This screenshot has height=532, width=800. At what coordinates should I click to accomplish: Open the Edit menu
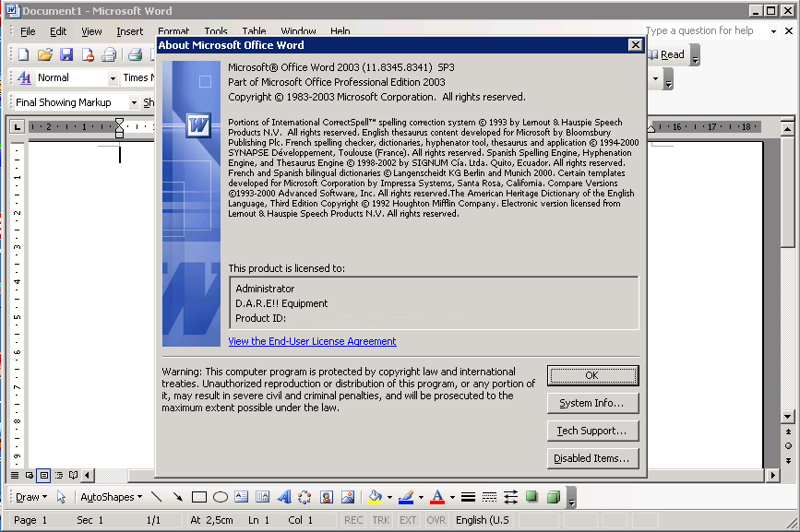(x=58, y=31)
